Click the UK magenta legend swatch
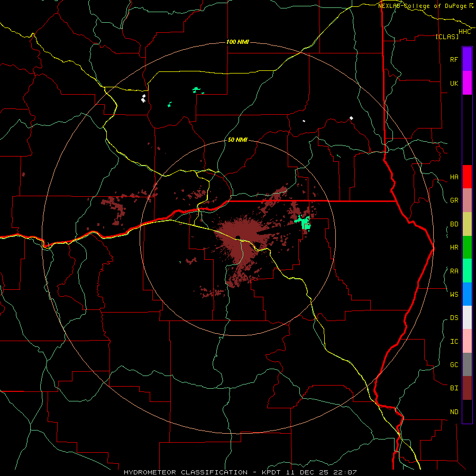Screen dimensions: 476x476 pos(467,83)
